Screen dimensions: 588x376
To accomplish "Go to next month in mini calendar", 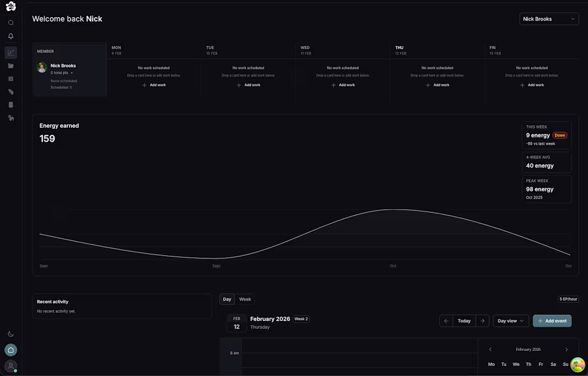I will coord(566,349).
